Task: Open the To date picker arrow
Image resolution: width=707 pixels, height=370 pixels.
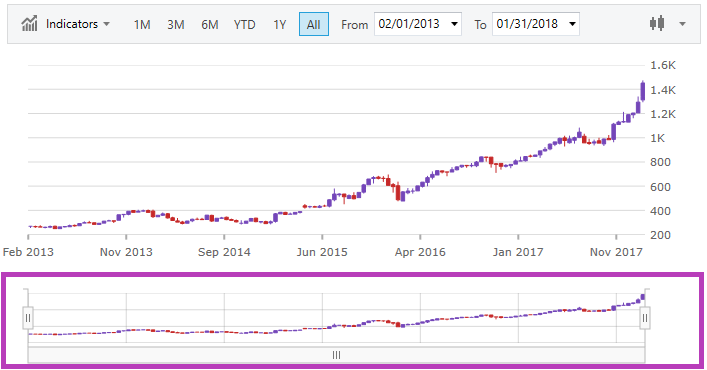Action: coord(572,24)
